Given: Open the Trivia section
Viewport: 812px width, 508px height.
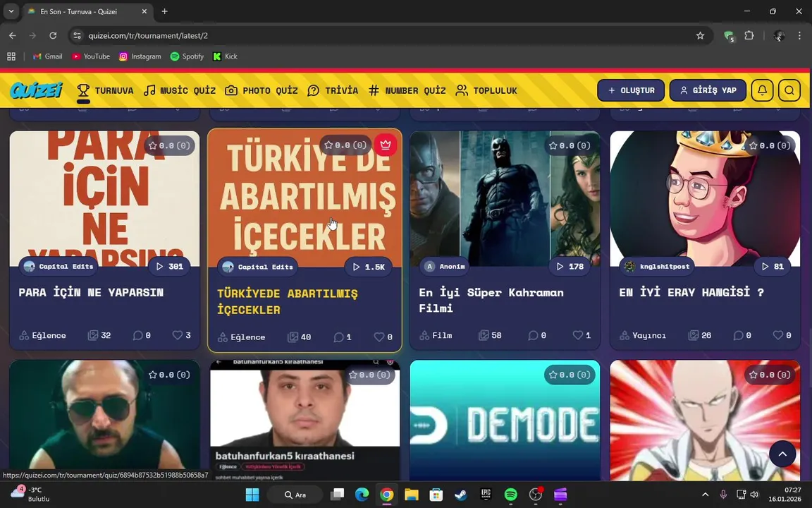Looking at the screenshot, I should tap(333, 91).
